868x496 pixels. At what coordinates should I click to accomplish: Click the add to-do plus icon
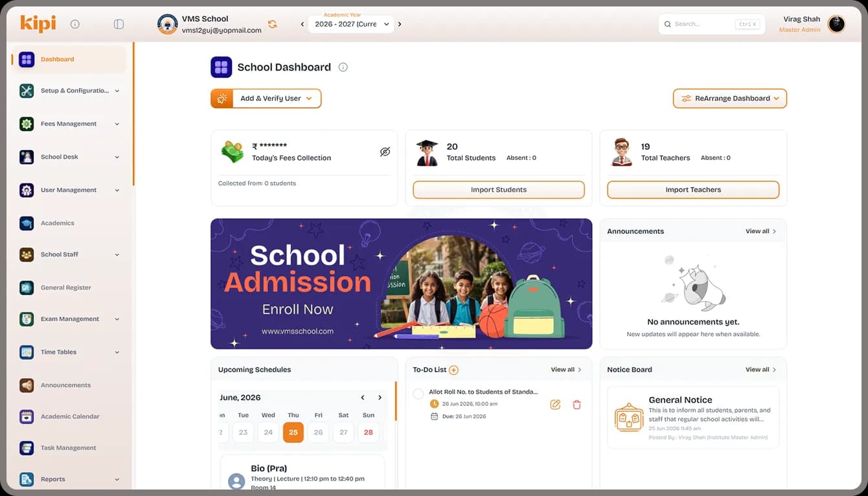(x=453, y=370)
